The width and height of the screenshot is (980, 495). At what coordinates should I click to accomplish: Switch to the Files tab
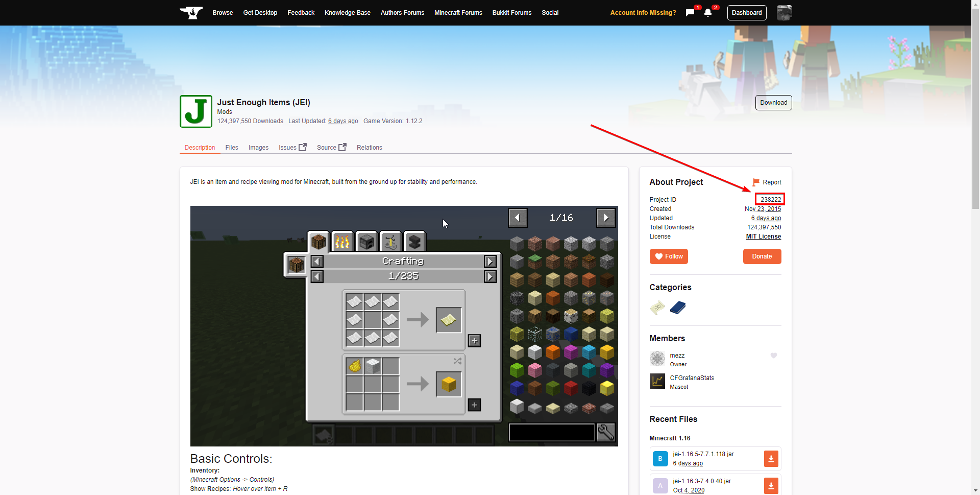click(232, 148)
